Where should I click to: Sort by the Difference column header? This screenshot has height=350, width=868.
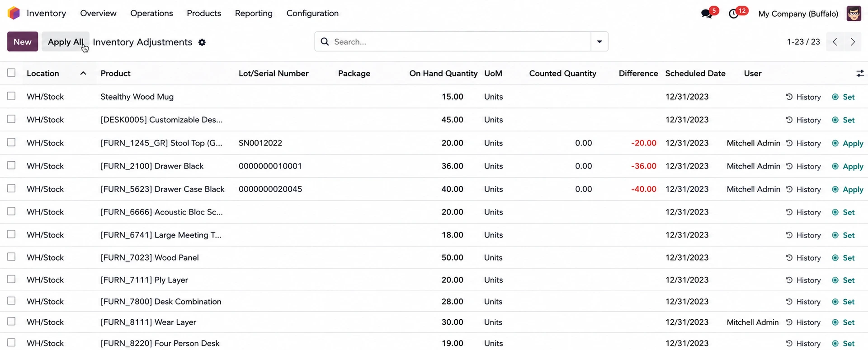click(x=638, y=73)
